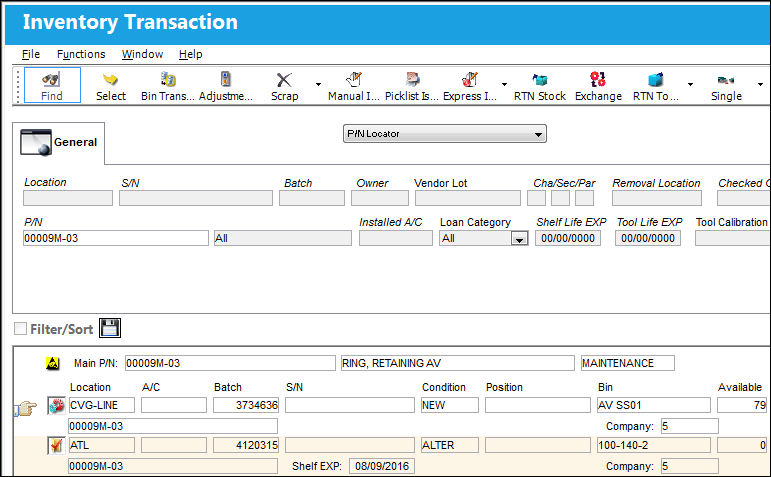This screenshot has width=771, height=477.
Task: Open the Functions menu
Action: 81,54
